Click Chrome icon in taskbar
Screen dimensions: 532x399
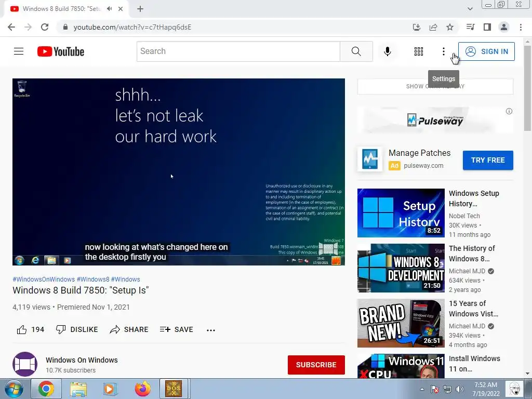[x=46, y=389]
